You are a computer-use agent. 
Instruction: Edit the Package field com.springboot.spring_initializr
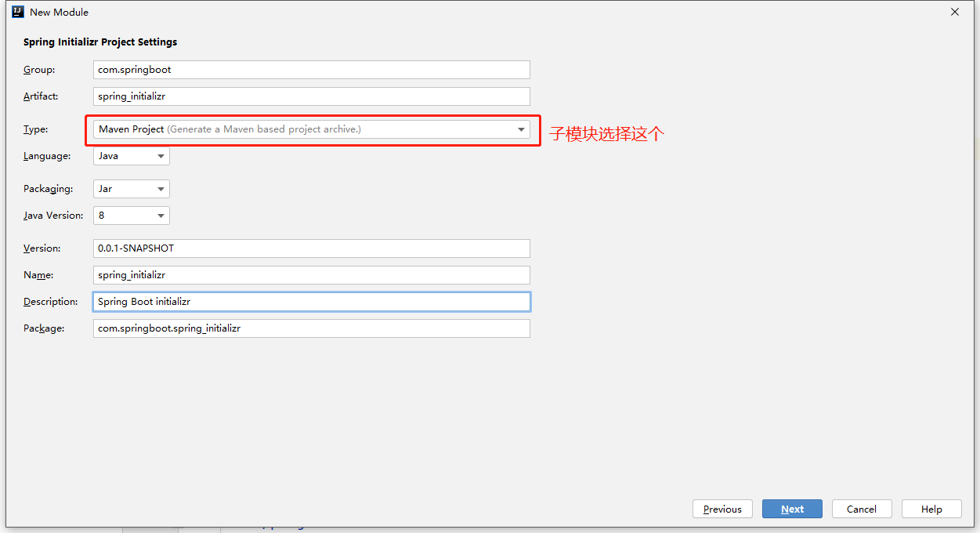point(312,328)
